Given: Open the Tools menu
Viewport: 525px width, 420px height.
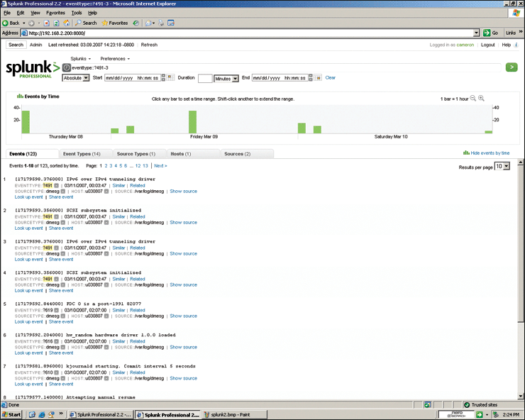Looking at the screenshot, I should pos(77,13).
